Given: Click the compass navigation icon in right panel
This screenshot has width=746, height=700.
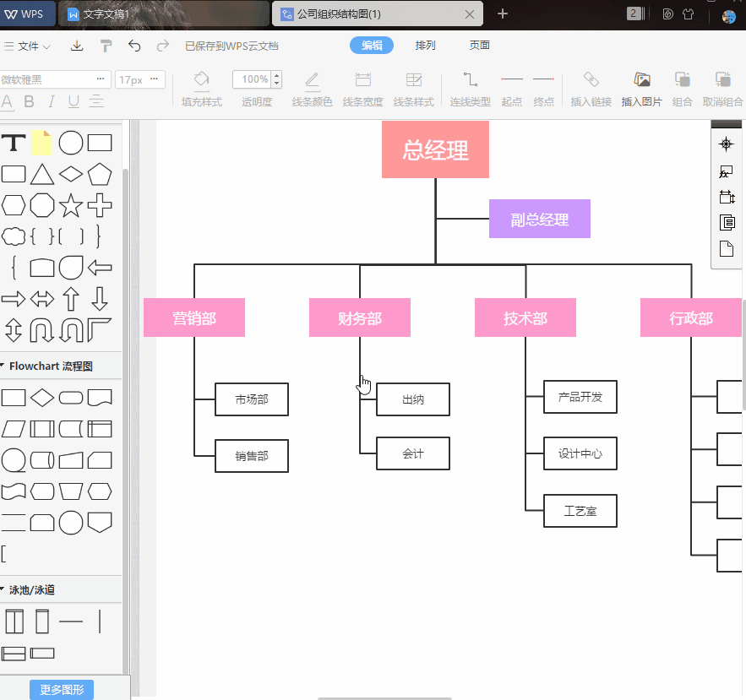Looking at the screenshot, I should [725, 144].
